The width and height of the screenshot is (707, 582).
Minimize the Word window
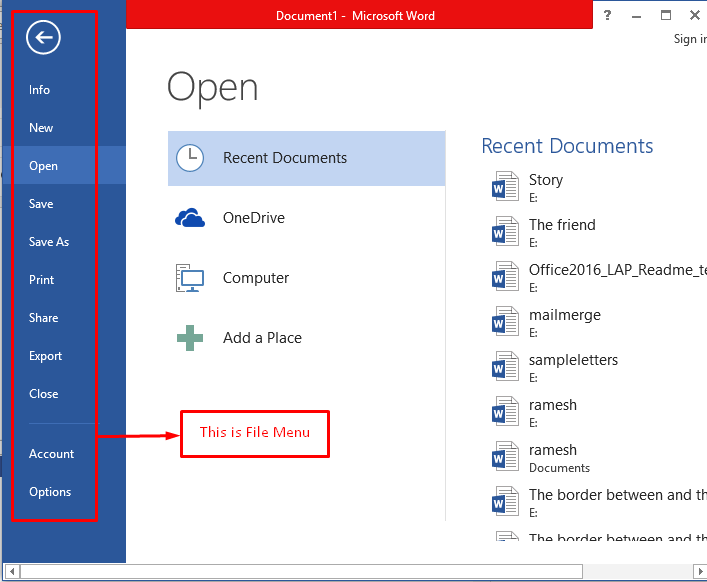(x=636, y=16)
